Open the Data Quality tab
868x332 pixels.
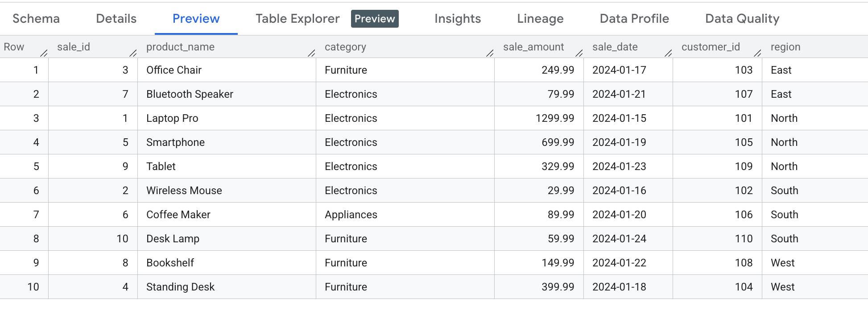click(x=742, y=19)
